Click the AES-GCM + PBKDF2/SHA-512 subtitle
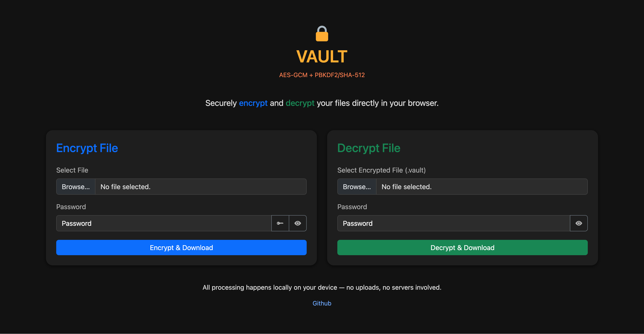 [x=322, y=75]
